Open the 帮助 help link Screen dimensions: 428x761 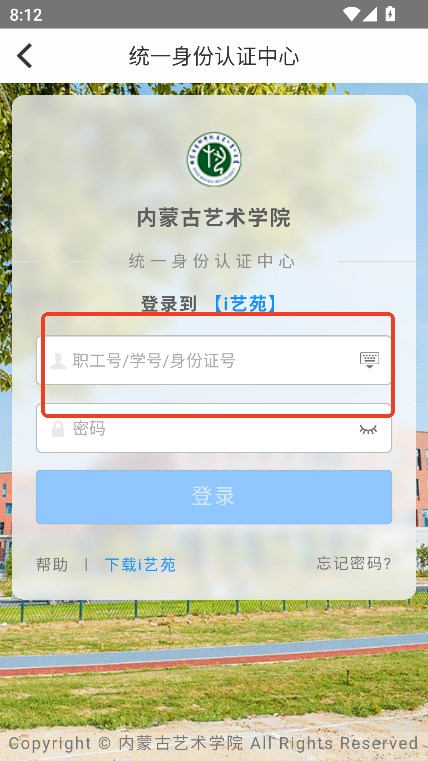tap(52, 564)
